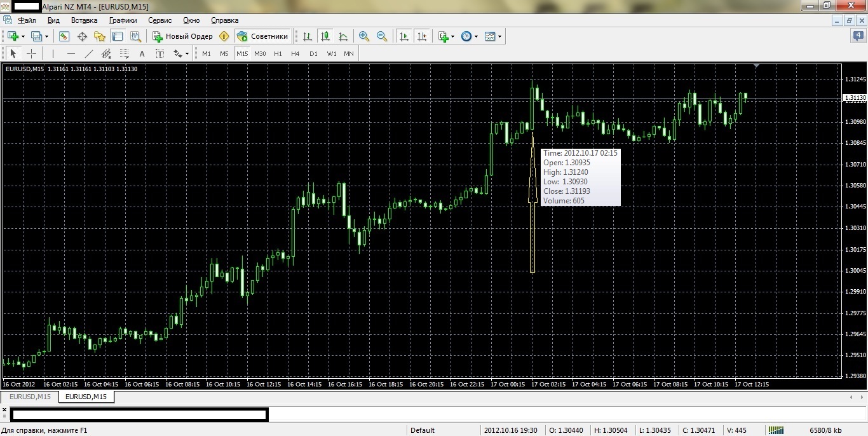Expand the new chart dropdown arrow
The image size is (868, 436).
pos(23,36)
